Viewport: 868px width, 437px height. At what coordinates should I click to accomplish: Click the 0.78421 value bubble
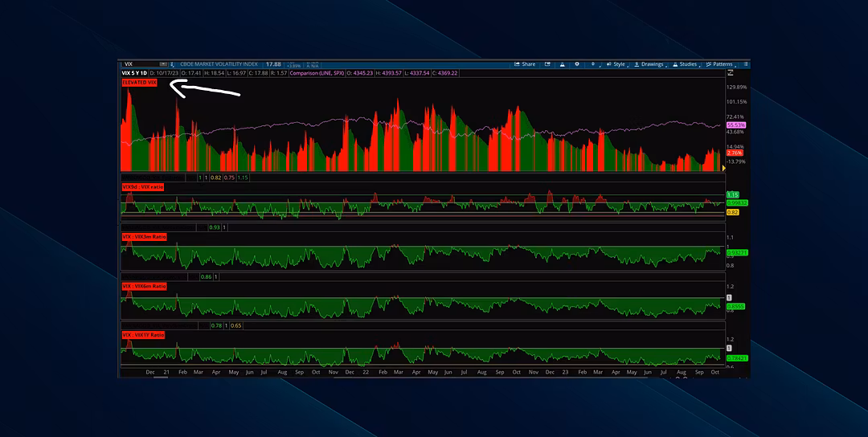[737, 358]
